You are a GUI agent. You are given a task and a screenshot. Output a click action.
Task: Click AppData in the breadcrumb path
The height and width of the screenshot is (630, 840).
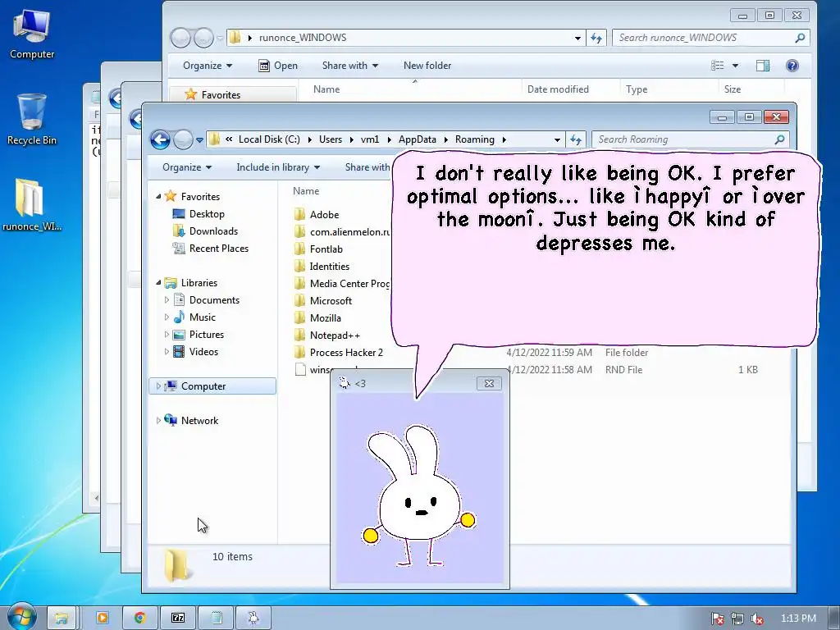click(418, 139)
